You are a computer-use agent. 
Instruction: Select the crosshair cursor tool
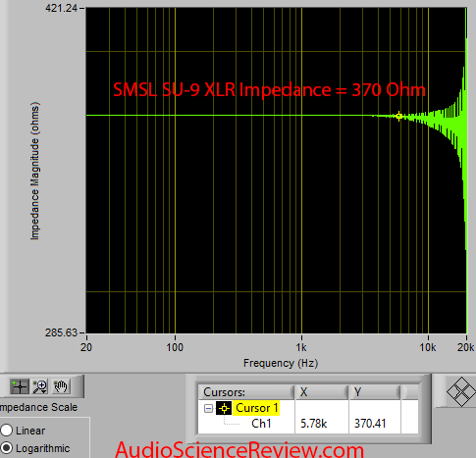(x=20, y=386)
